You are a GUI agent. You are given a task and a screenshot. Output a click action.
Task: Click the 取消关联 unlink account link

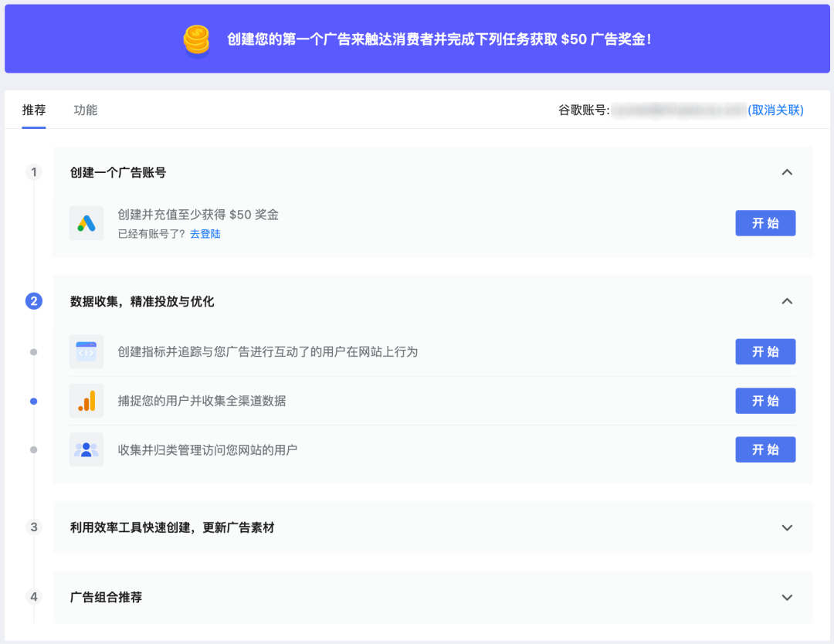click(x=775, y=110)
